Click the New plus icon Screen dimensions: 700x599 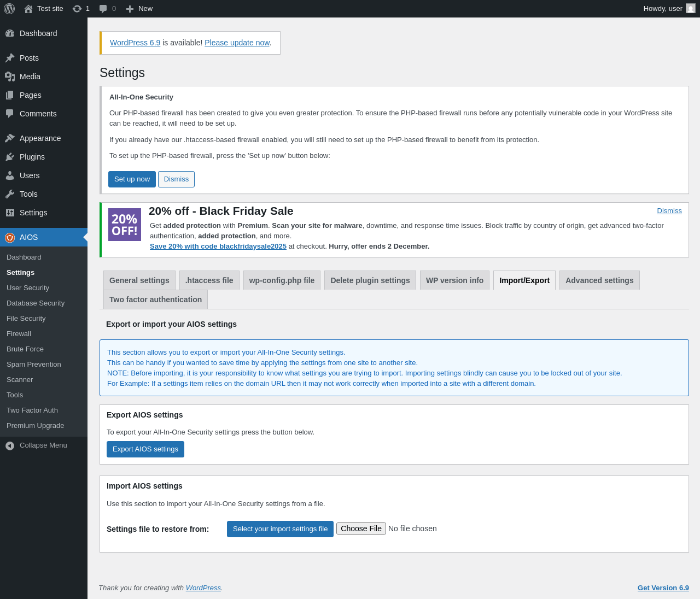point(130,9)
